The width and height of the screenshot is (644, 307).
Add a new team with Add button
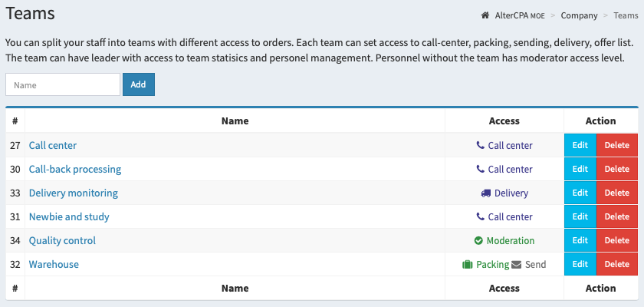click(139, 84)
